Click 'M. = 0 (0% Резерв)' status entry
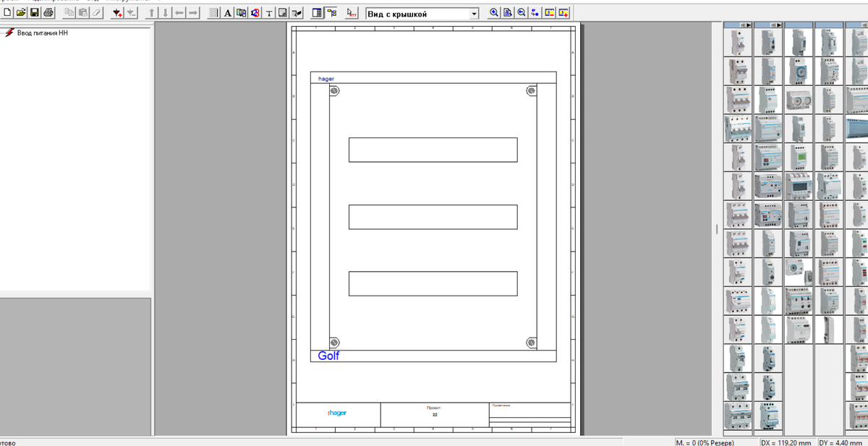 [x=705, y=442]
